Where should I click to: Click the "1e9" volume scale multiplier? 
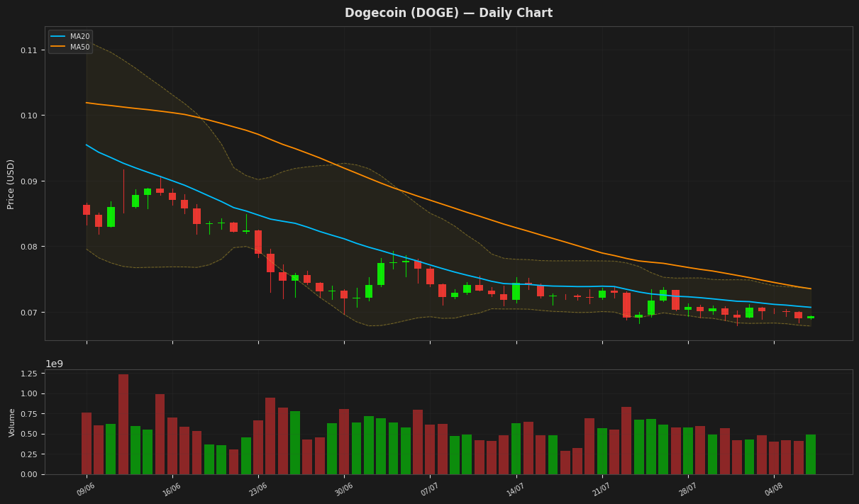[x=55, y=364]
